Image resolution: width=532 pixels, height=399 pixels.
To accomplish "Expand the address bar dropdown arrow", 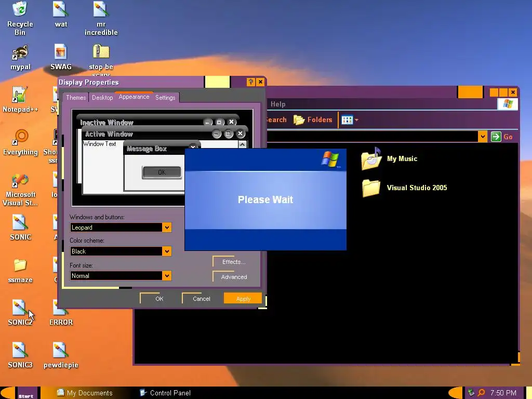I will coord(483,137).
